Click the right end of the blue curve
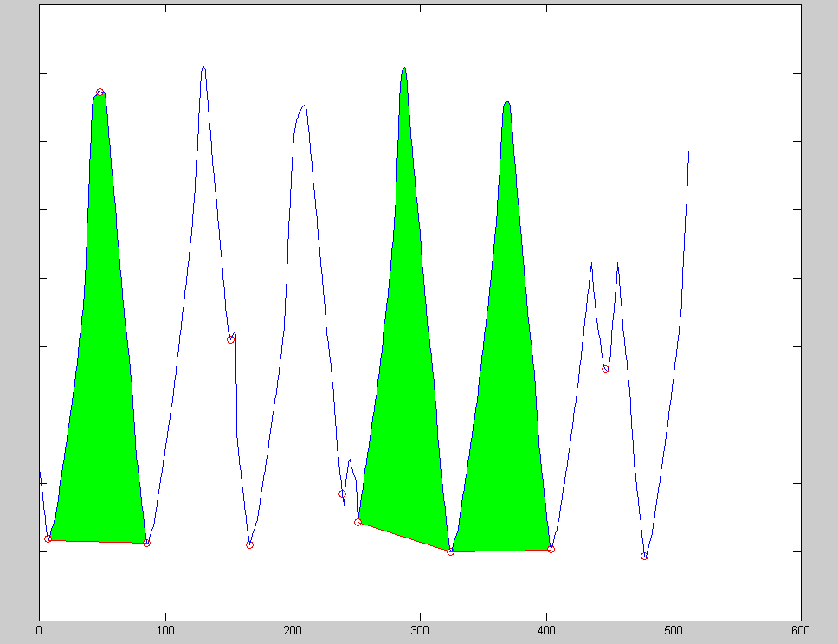Screen dimensions: 838x644 click(688, 152)
